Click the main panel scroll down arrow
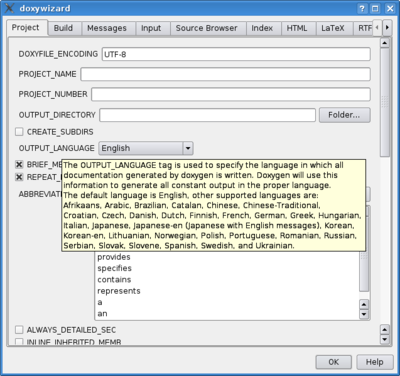This screenshot has width=400, height=376. tap(385, 339)
